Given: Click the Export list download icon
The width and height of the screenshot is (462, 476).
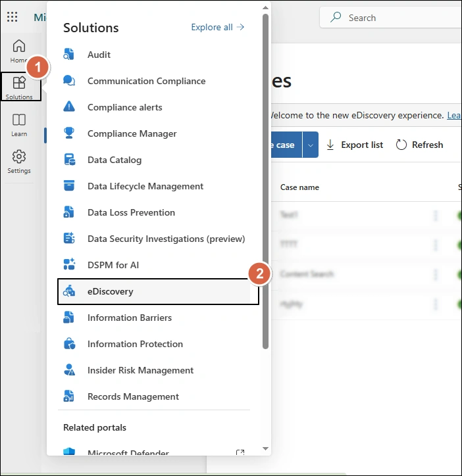Looking at the screenshot, I should pos(330,145).
